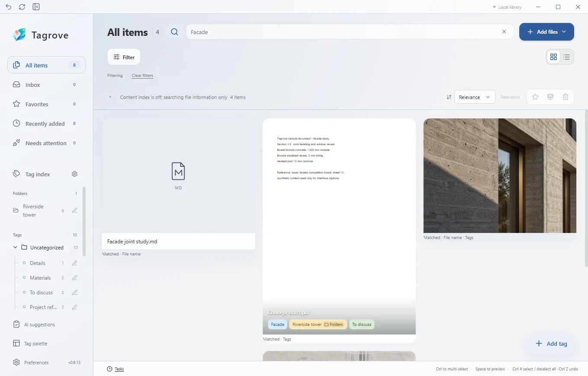Click the All items sidebar icon
Screen dimensions: 588x376
(x=16, y=65)
